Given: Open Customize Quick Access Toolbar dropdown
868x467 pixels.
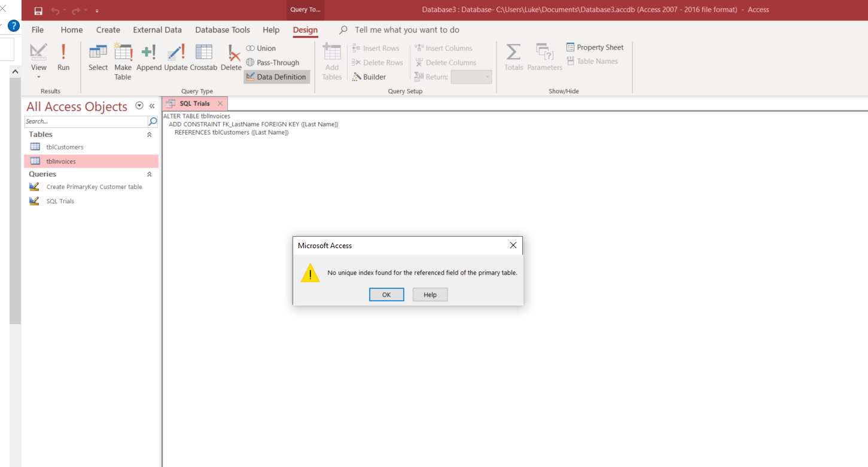Looking at the screenshot, I should [97, 11].
